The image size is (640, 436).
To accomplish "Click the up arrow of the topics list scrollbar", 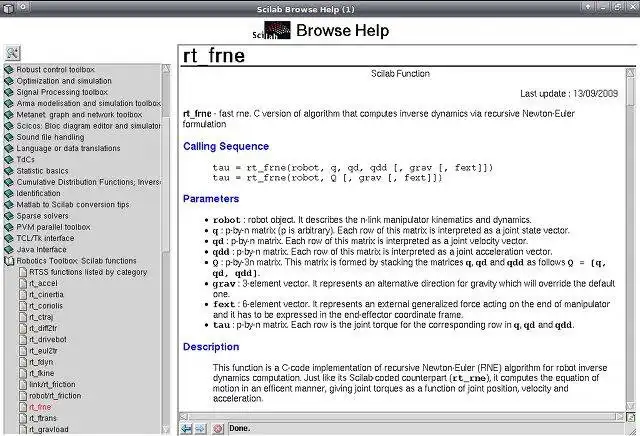I will coord(166,68).
